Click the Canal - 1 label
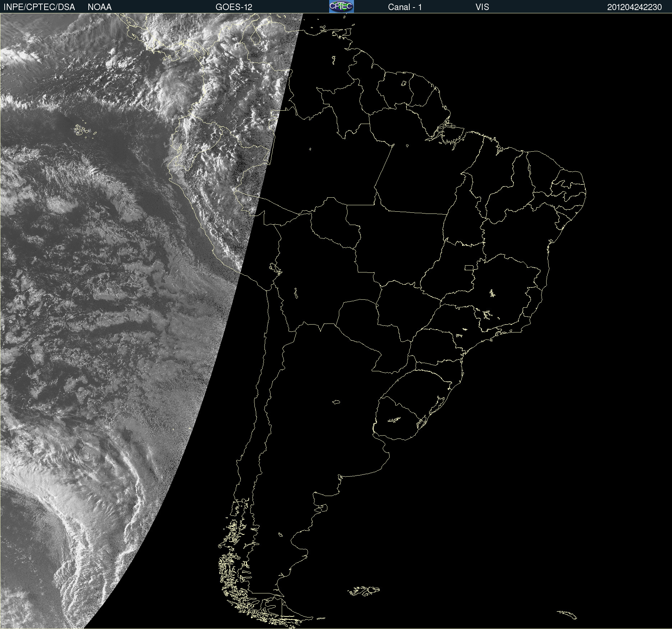This screenshot has width=672, height=629. click(405, 7)
